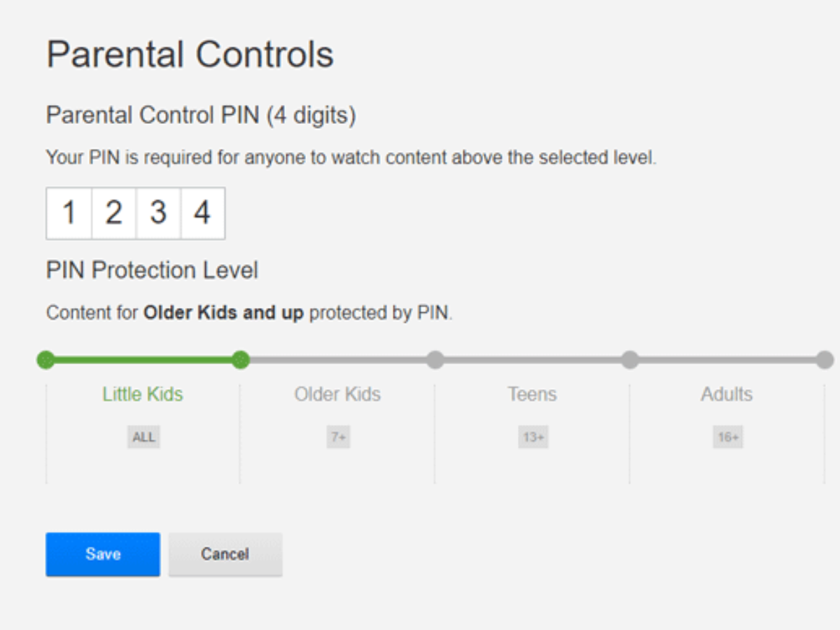840x630 pixels.
Task: Choose the Older Kids protection level
Action: point(337,395)
